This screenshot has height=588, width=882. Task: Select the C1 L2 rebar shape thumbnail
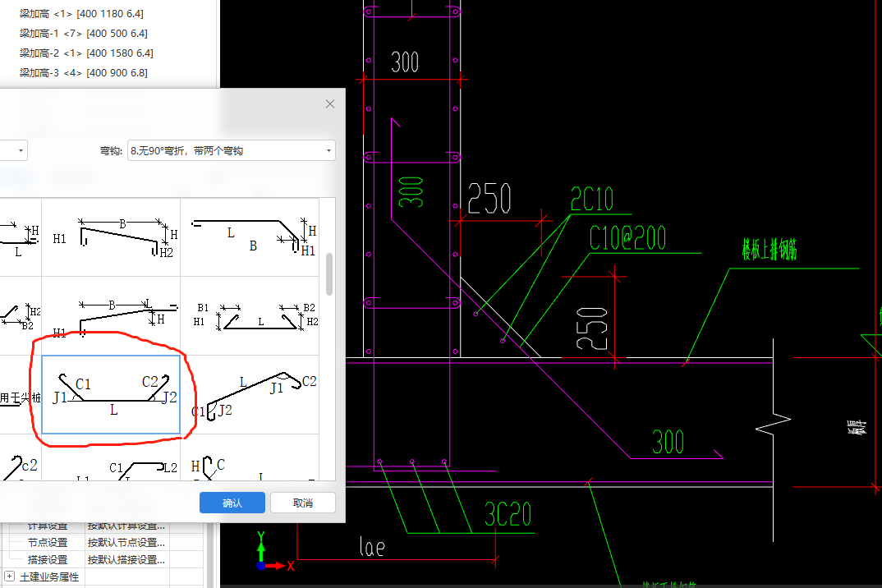(111, 457)
